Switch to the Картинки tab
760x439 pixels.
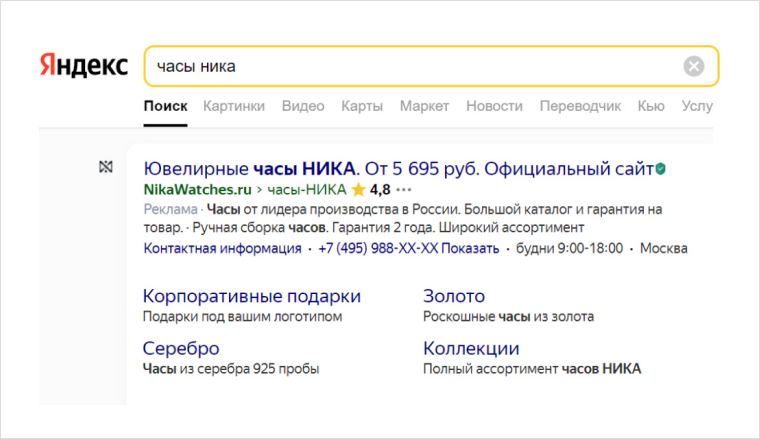pos(234,106)
